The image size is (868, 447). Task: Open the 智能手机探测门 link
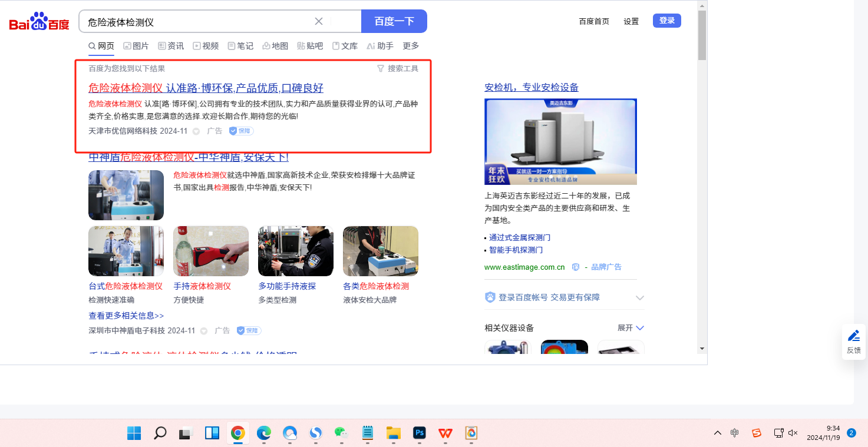click(x=516, y=250)
